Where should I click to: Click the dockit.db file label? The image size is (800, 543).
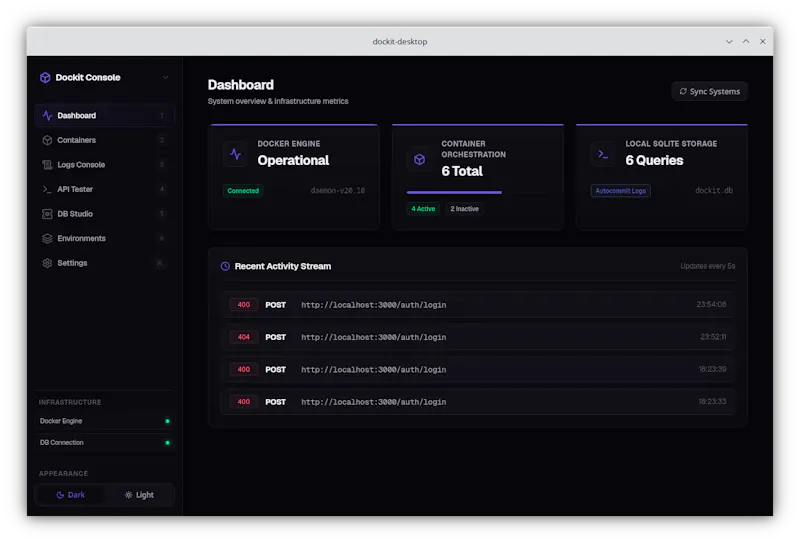click(x=714, y=190)
